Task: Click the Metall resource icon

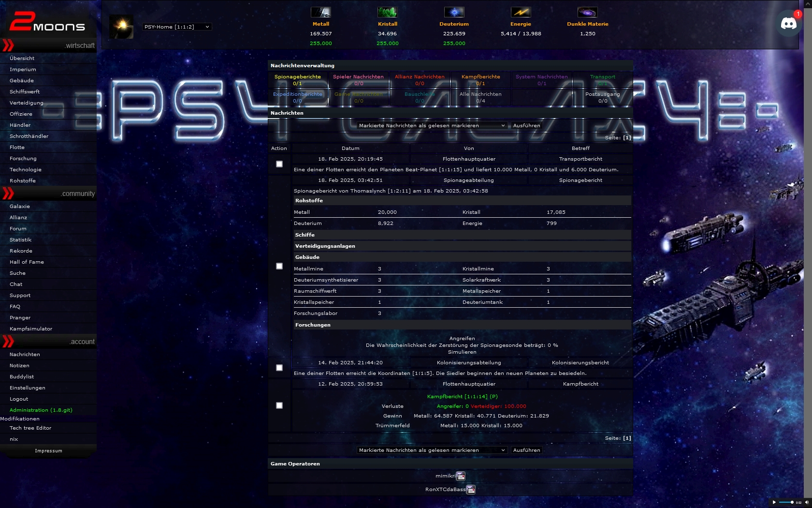Action: (x=320, y=12)
